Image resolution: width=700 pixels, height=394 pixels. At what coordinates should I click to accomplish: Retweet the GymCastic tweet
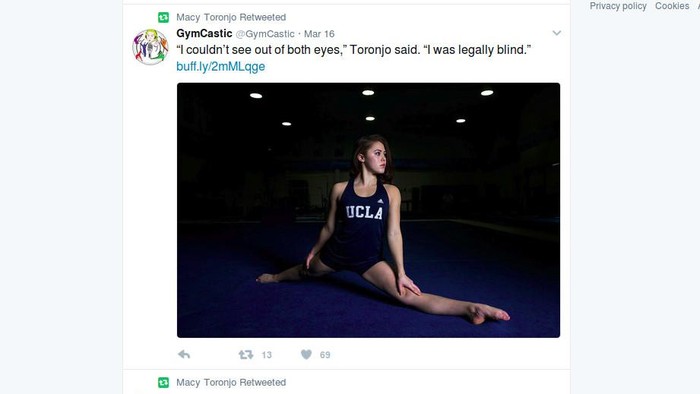[x=246, y=355]
